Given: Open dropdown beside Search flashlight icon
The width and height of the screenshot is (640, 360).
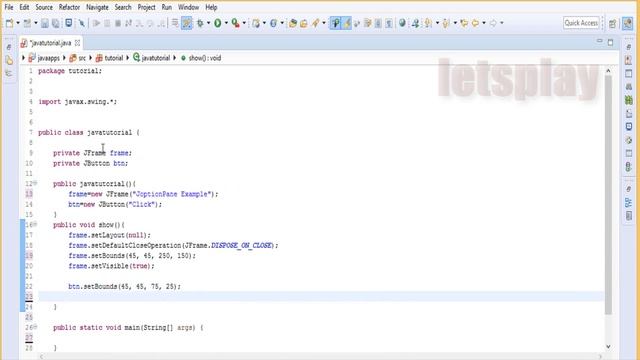Looking at the screenshot, I should [324, 23].
